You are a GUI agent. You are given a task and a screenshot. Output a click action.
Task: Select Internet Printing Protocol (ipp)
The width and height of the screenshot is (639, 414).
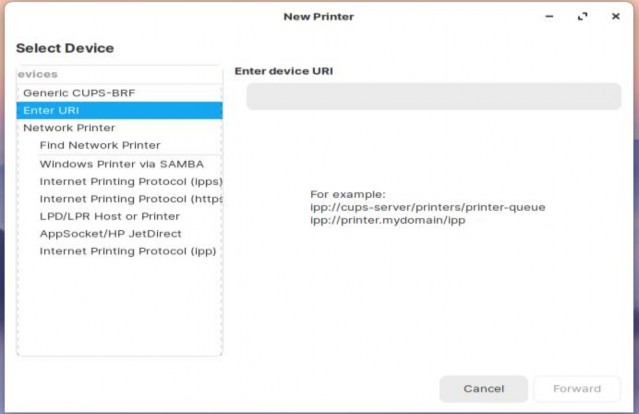tap(128, 251)
